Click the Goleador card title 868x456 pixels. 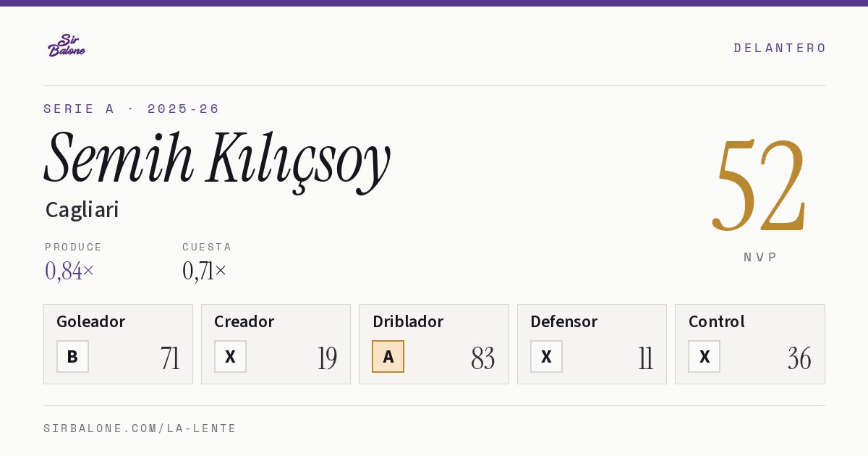point(91,321)
